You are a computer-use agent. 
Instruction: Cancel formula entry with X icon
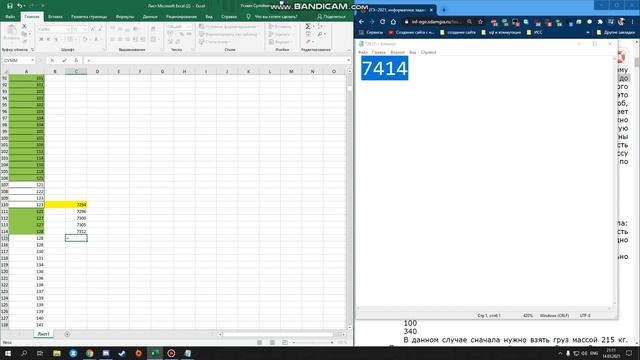tap(52, 60)
